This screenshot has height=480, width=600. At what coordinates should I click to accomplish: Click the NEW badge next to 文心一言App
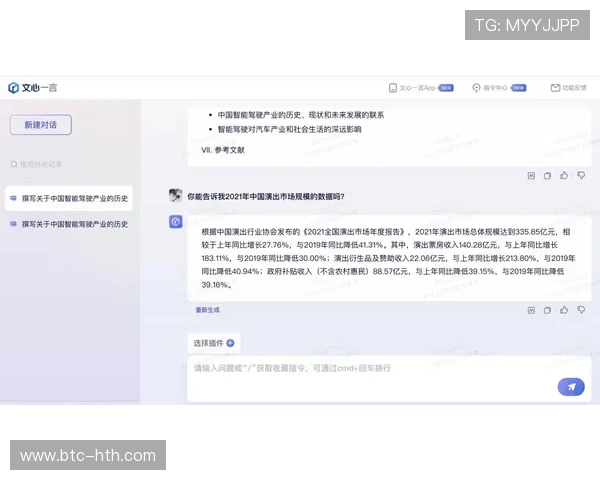click(446, 88)
